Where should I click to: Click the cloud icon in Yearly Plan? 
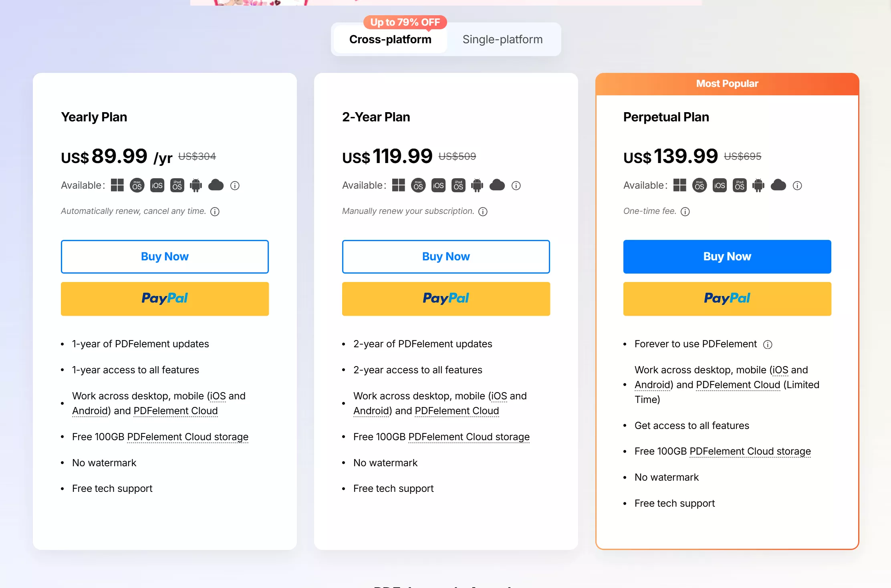click(216, 185)
